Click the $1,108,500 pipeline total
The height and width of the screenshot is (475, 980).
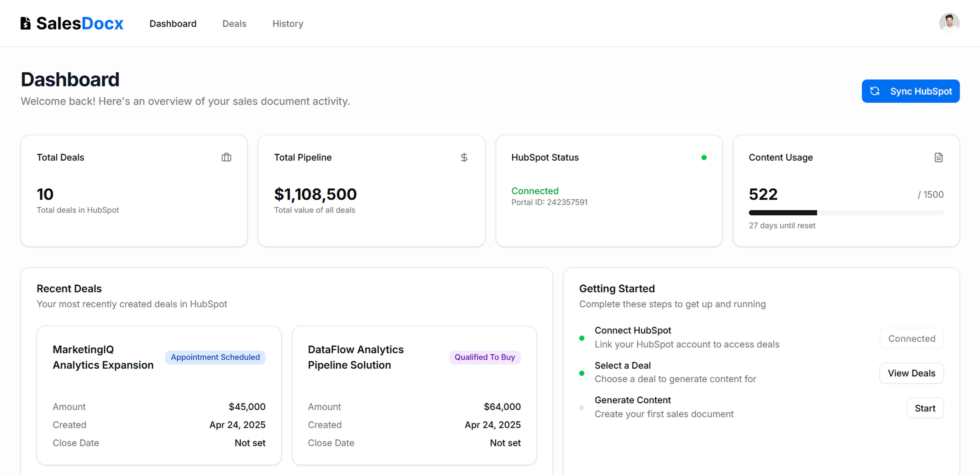coord(315,194)
